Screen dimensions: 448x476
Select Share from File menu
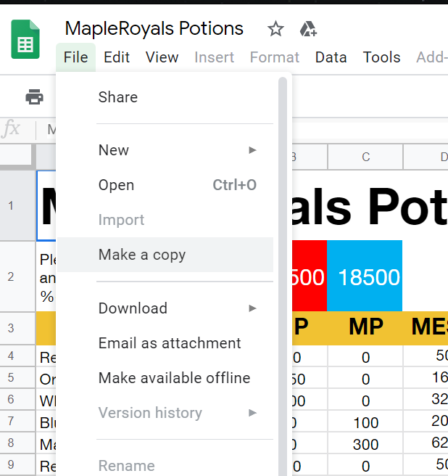tap(118, 97)
